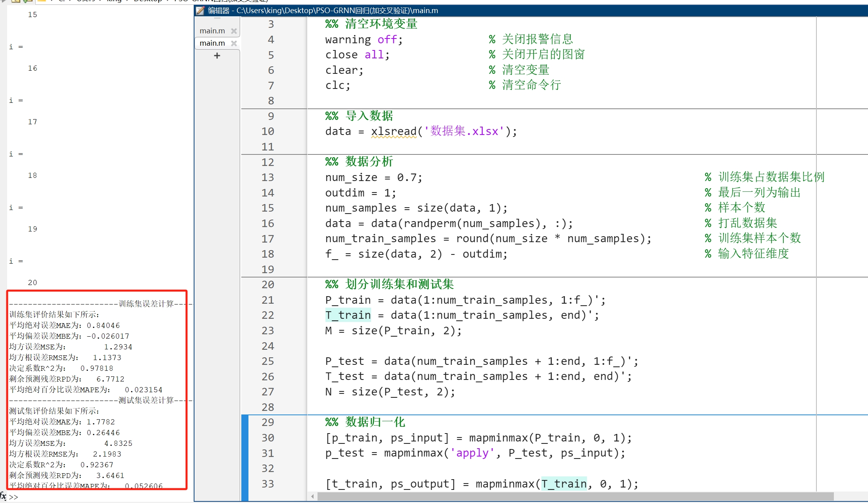The image size is (868, 503).
Task: Click the 划分训练集和测试集 section title
Action: 399,284
